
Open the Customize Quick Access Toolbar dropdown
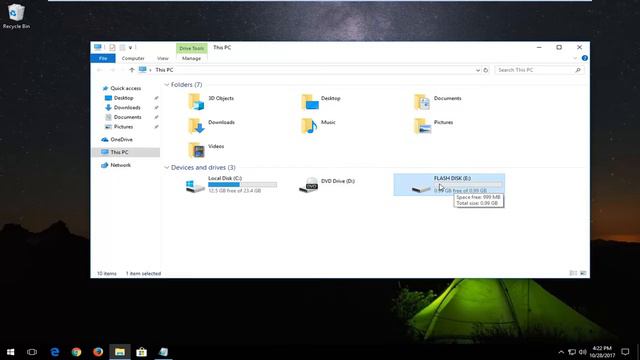(x=131, y=48)
